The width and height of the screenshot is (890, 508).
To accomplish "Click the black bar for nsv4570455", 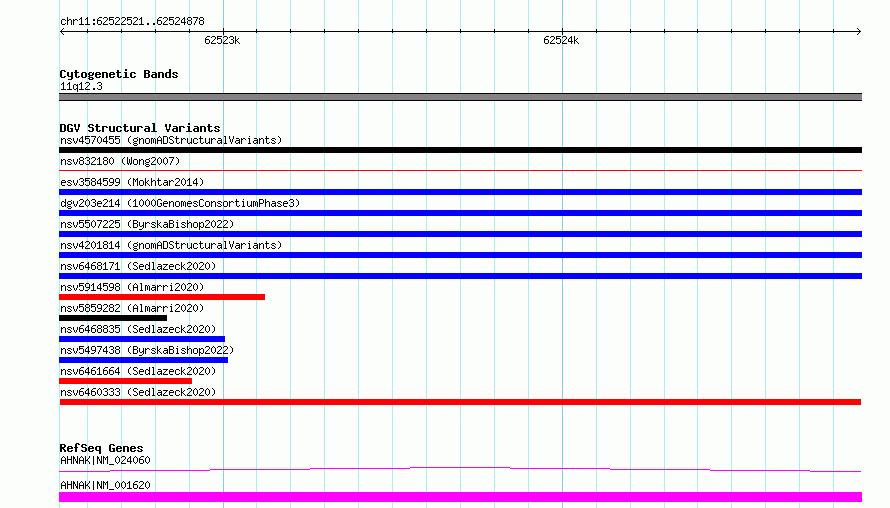I will [x=460, y=150].
